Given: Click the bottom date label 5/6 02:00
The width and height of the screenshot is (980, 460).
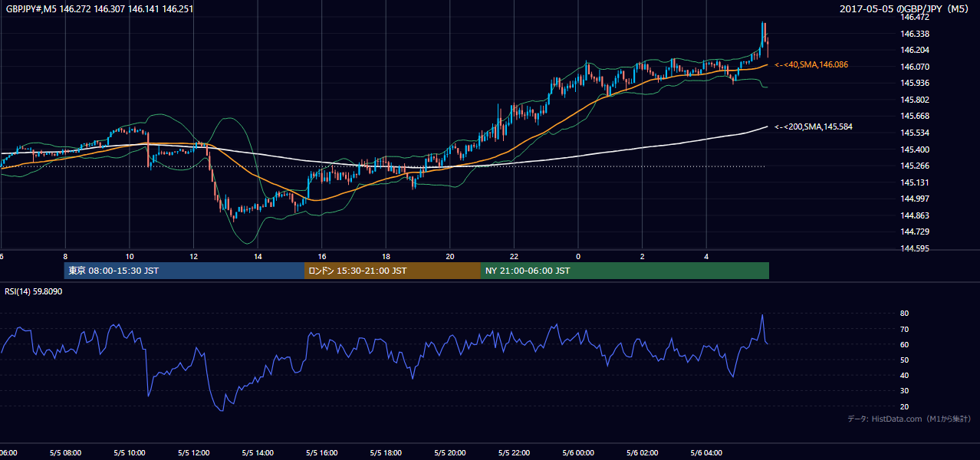Looking at the screenshot, I should click(643, 453).
